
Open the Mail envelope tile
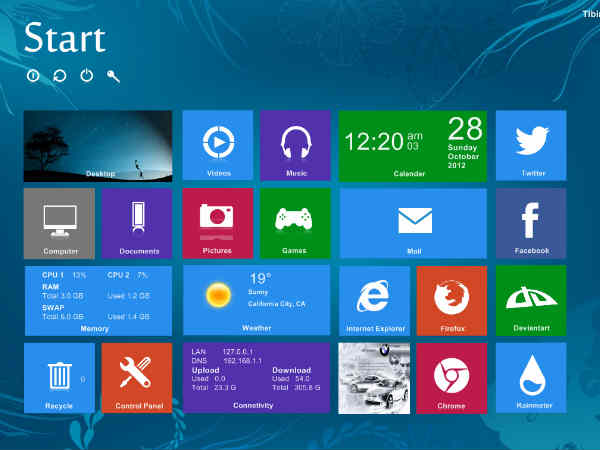click(x=412, y=223)
